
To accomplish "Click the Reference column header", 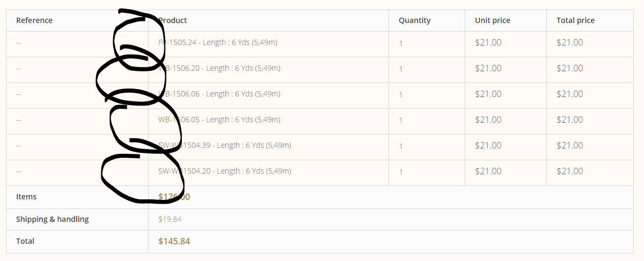I will tap(34, 20).
